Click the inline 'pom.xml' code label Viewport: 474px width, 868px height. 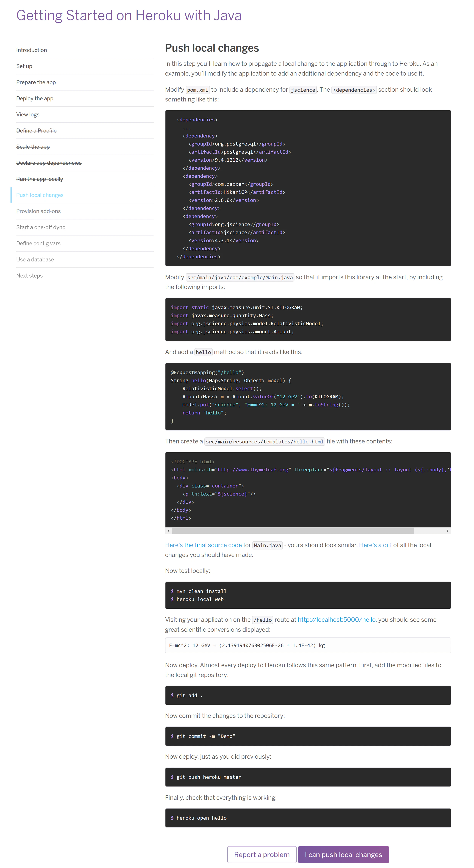tap(198, 90)
